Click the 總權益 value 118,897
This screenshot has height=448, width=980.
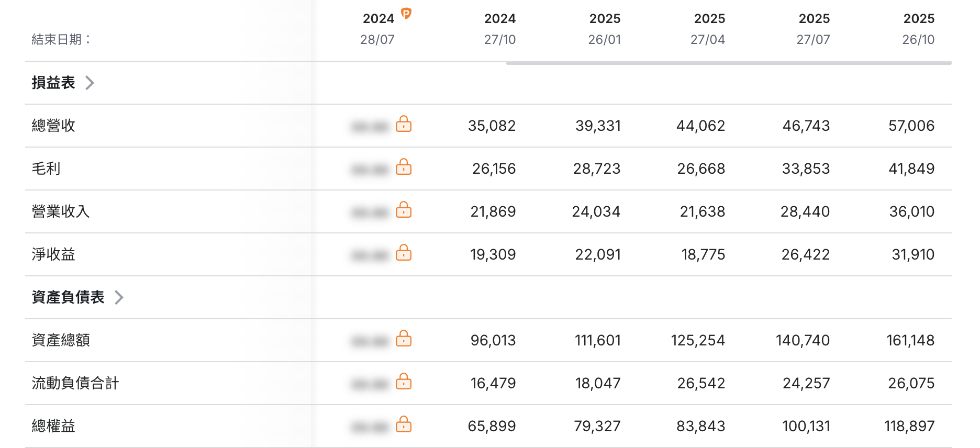point(910,426)
